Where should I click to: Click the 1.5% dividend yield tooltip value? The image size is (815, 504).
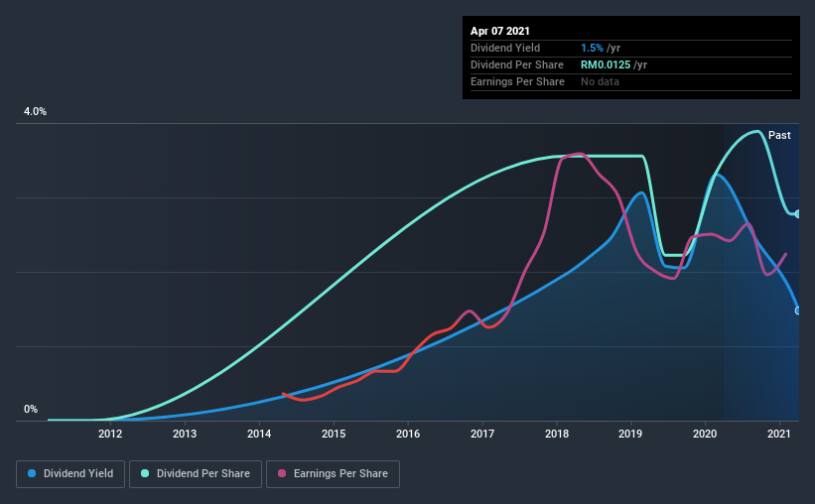592,48
